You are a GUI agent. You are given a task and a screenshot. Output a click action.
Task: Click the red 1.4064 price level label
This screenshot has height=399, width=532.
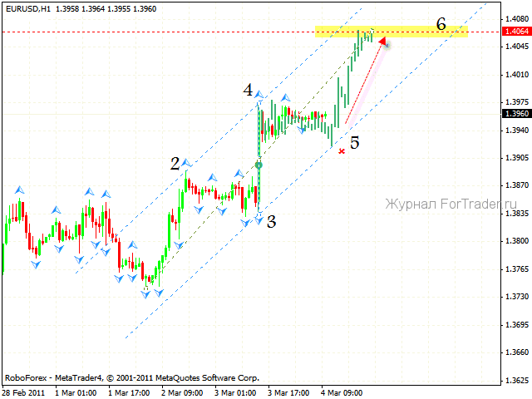(512, 32)
